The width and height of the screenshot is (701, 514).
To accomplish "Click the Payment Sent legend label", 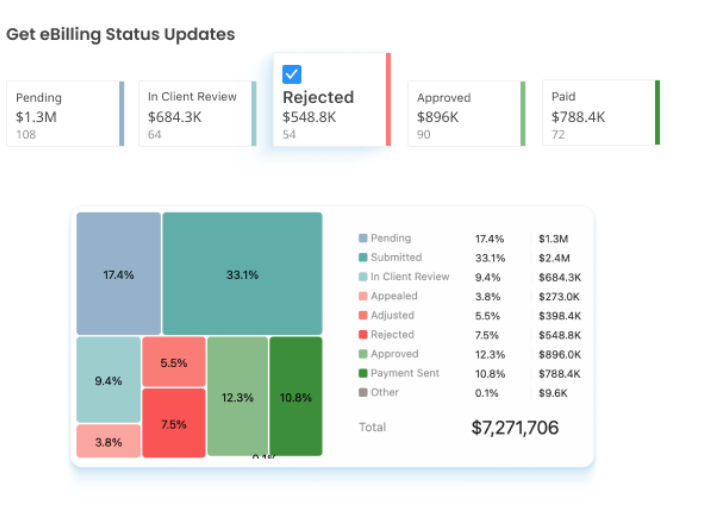I will 405,373.
